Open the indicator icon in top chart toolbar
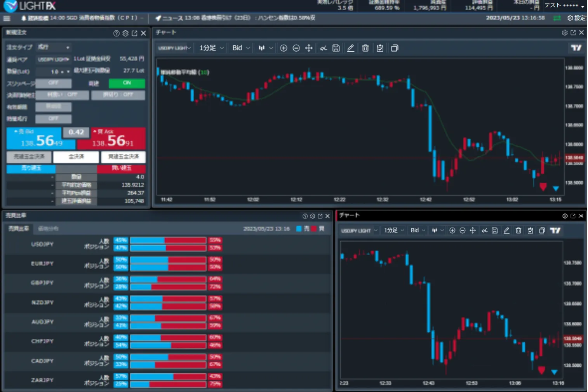588x392 pixels. (x=323, y=48)
